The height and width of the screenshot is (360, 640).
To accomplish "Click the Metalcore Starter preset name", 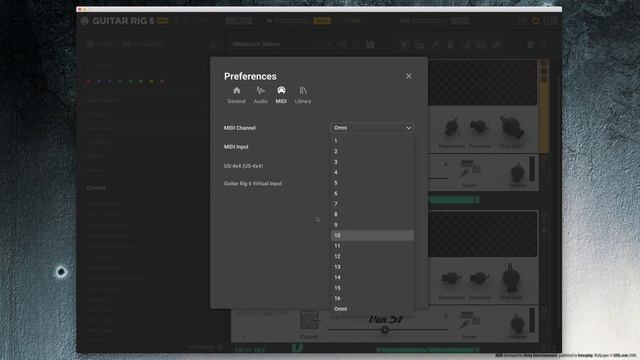I will (256, 44).
